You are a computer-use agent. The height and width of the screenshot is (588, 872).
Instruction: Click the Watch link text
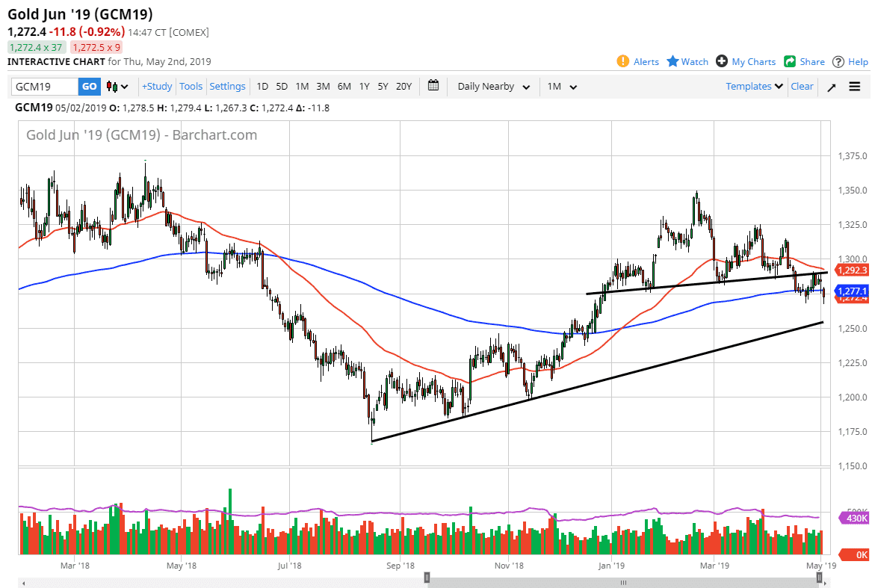(x=695, y=62)
